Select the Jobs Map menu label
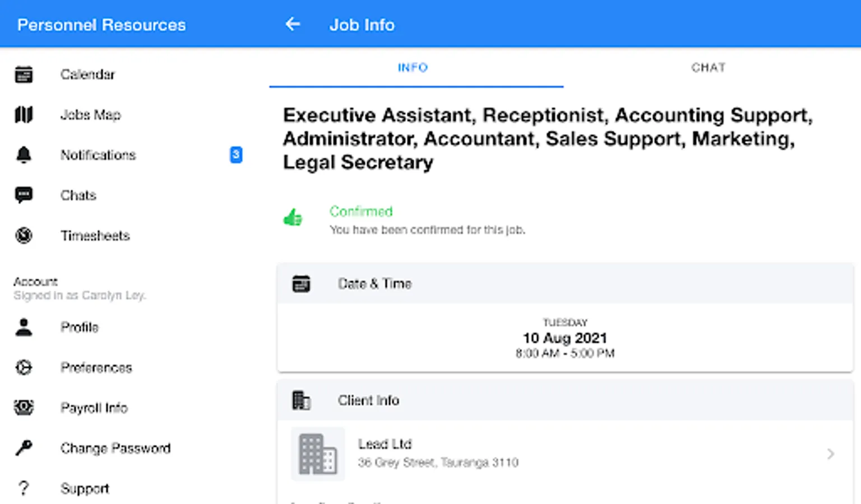 pos(91,115)
